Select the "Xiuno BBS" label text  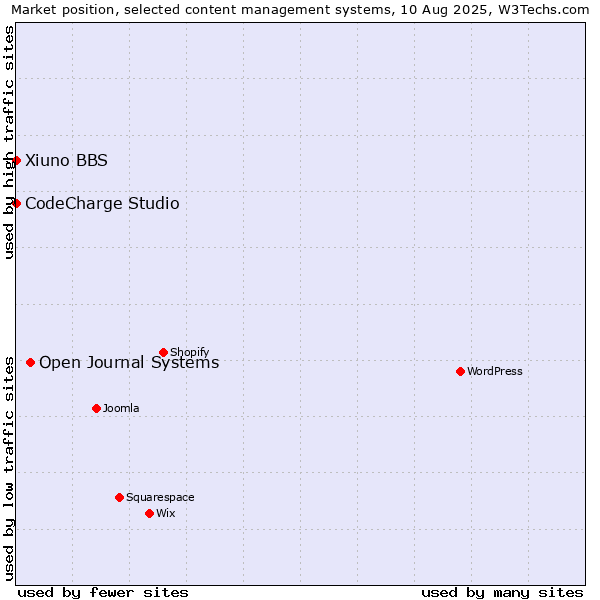66,160
